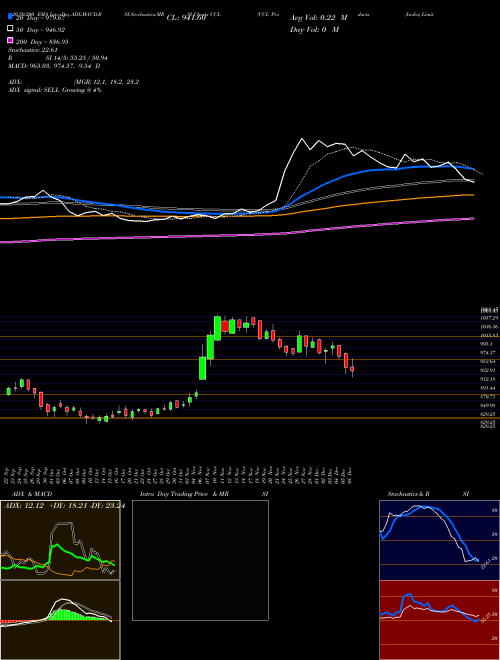
Task: Click the 912.18 price axis label
Action: (x=485, y=379)
